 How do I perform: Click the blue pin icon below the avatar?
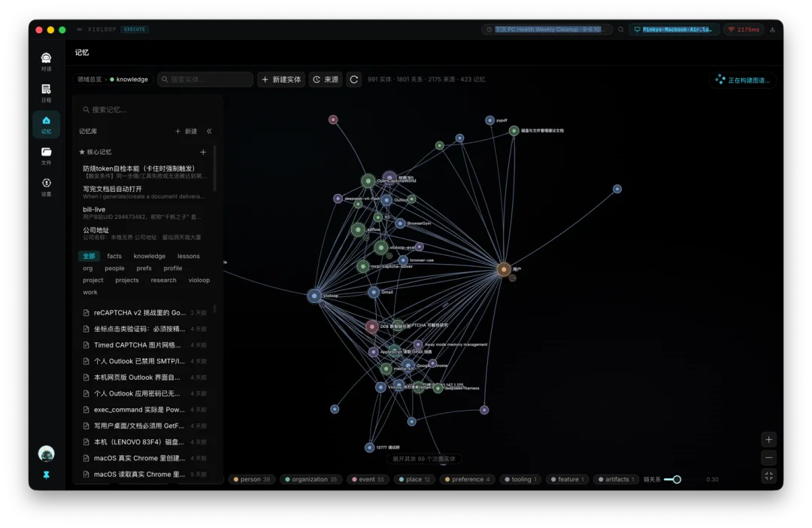(46, 475)
